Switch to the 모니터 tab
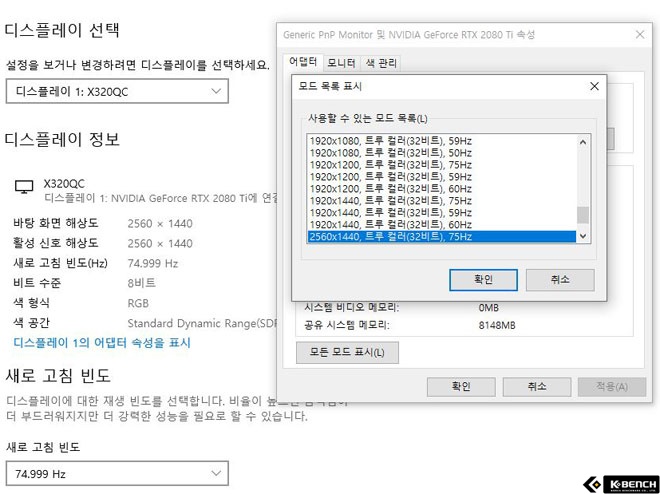This screenshot has width=660, height=494. [x=341, y=63]
